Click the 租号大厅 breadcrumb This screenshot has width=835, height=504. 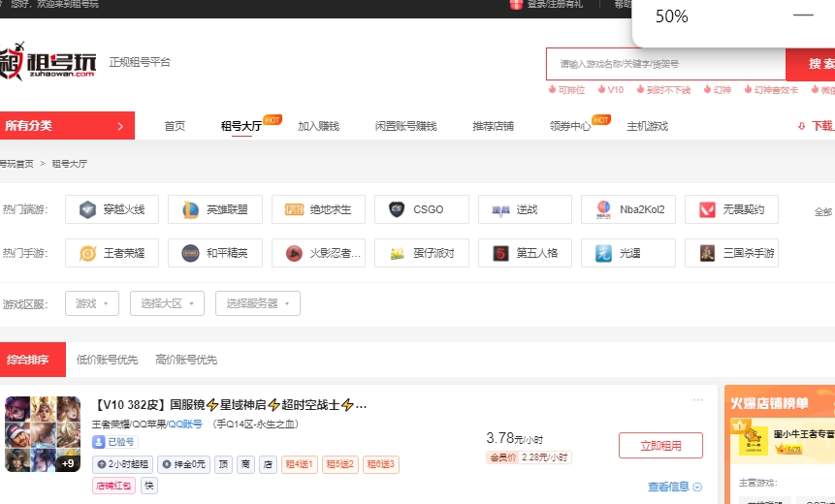69,164
